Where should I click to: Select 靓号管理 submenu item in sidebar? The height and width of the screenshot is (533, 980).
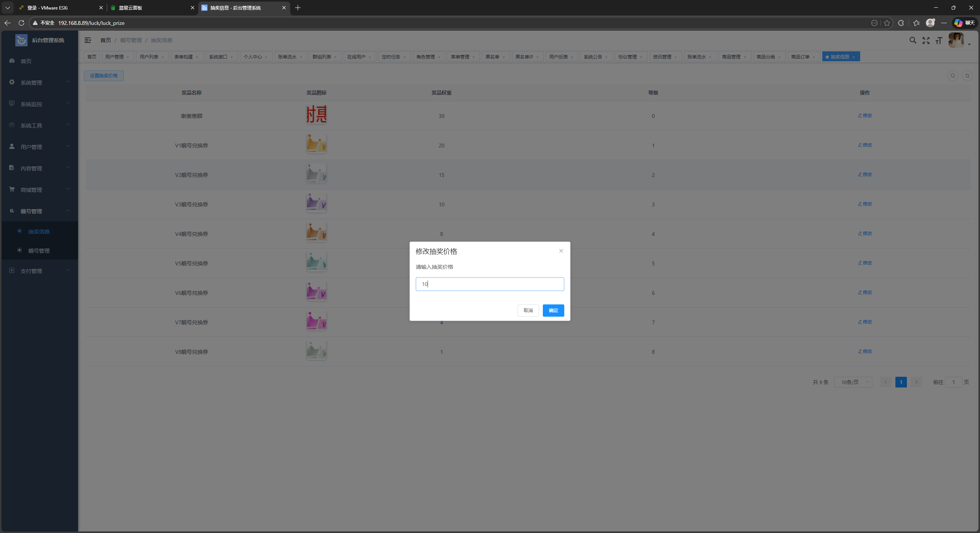(x=39, y=250)
